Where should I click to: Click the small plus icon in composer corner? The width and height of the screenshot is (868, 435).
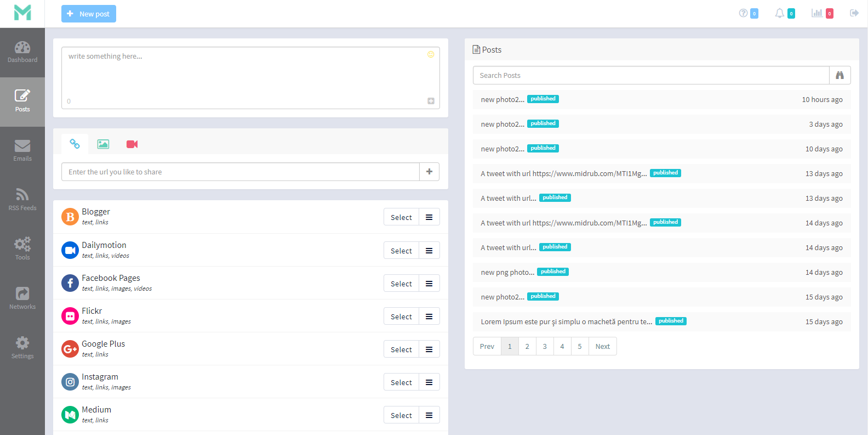pos(431,101)
